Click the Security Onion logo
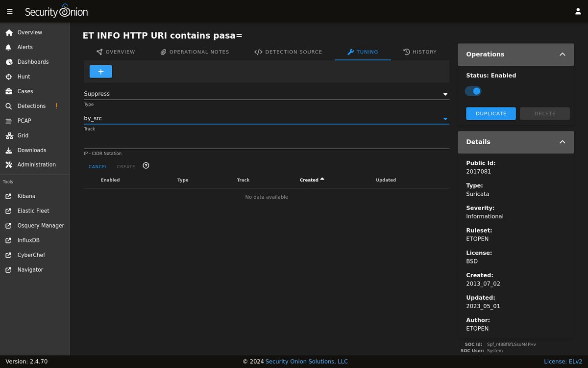This screenshot has width=588, height=368. 56,11
